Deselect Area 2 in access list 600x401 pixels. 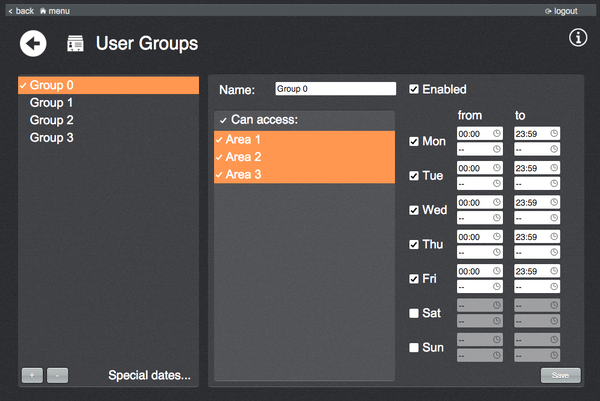point(304,157)
